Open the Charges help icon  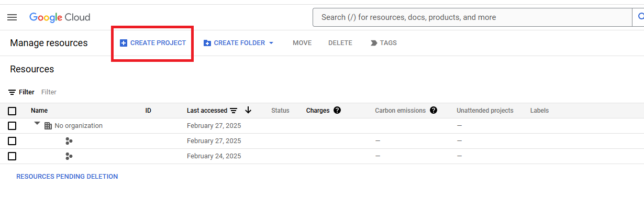(337, 110)
